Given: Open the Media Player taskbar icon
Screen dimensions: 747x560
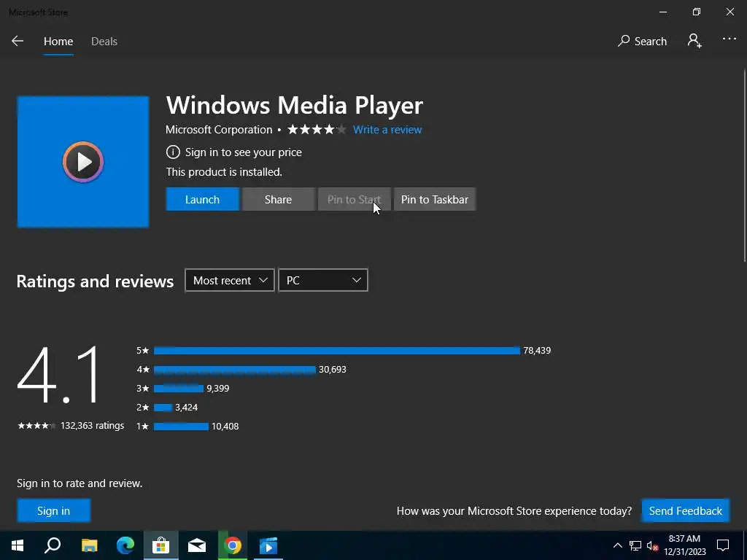Looking at the screenshot, I should click(x=268, y=545).
